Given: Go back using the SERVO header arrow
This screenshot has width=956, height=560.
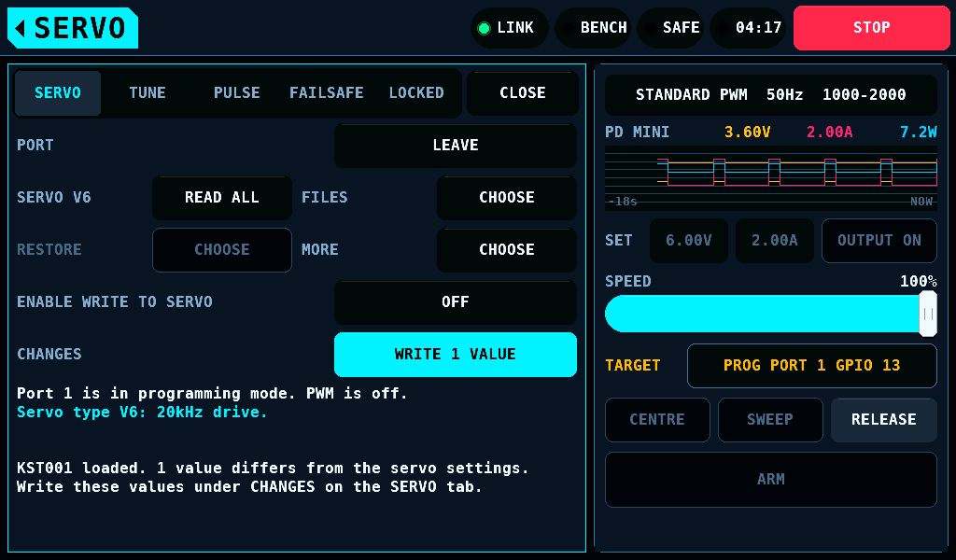Looking at the screenshot, I should [x=73, y=28].
